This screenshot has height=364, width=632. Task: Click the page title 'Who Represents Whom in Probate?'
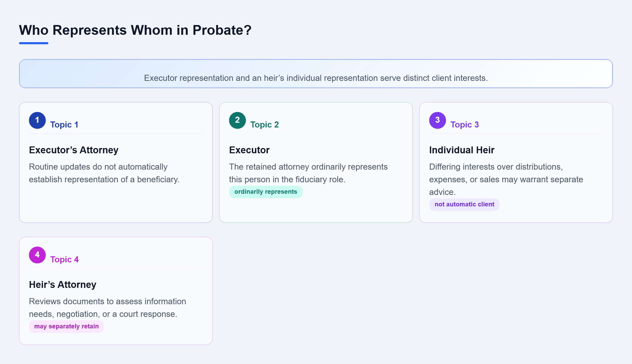135,30
